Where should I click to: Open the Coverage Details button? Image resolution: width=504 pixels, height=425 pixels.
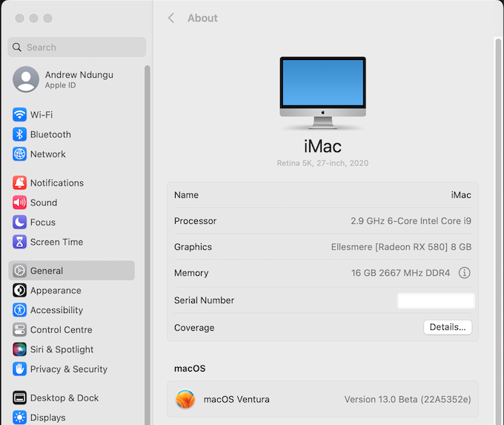(x=448, y=327)
